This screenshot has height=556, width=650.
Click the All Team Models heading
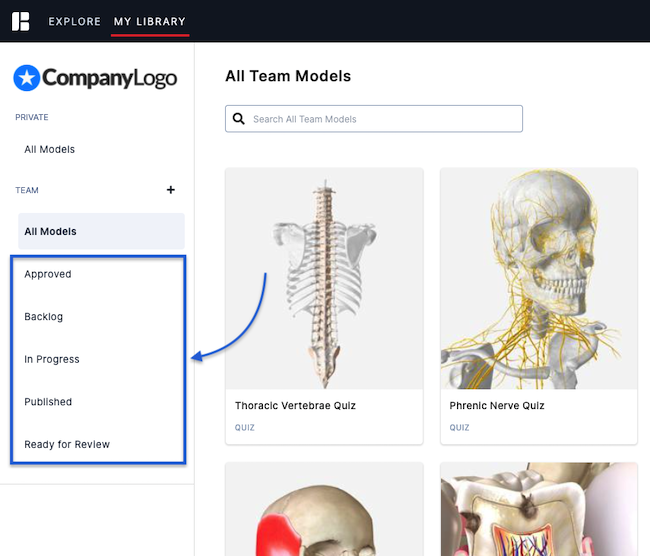pos(288,76)
